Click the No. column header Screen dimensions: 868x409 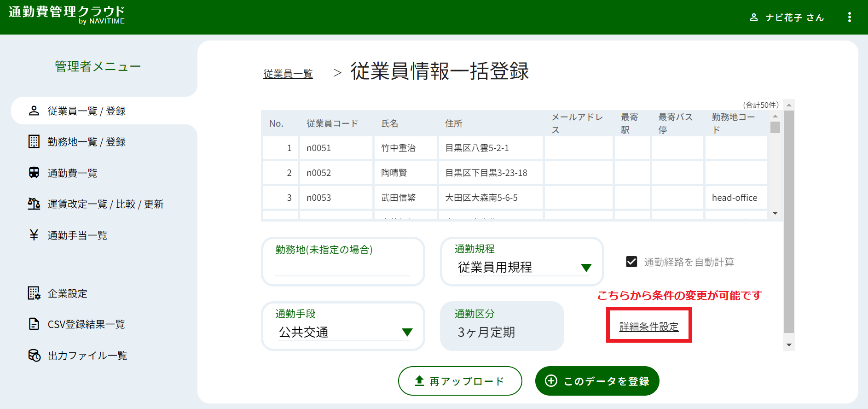tap(277, 123)
